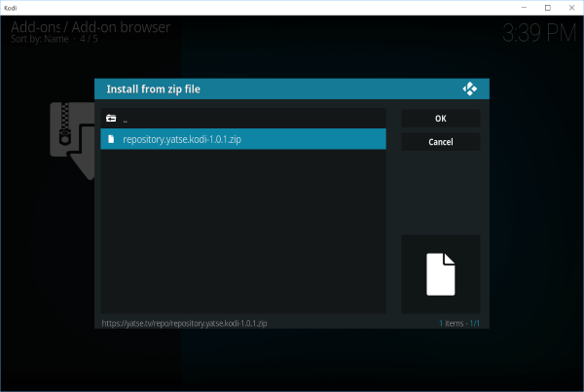Click the '1 items - 1/1' counter
Viewport: 584px width, 392px height.
click(459, 321)
